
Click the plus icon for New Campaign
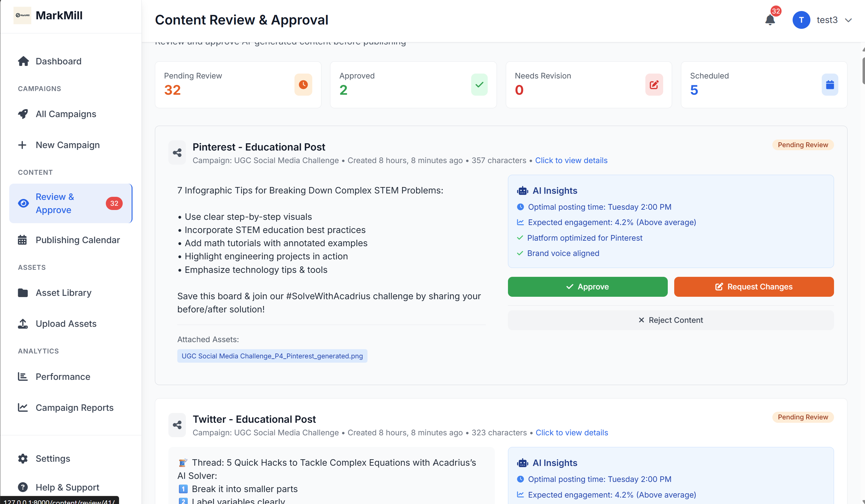pos(22,145)
